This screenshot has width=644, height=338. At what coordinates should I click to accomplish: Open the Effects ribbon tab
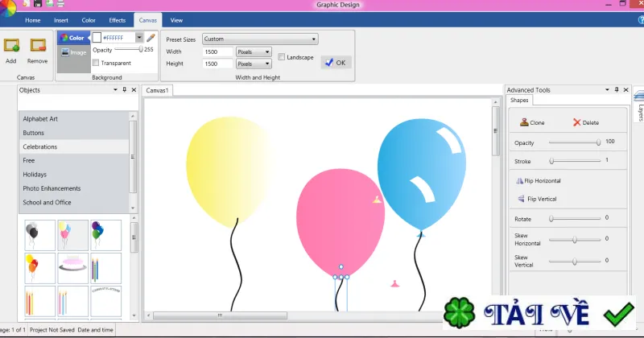coord(117,20)
